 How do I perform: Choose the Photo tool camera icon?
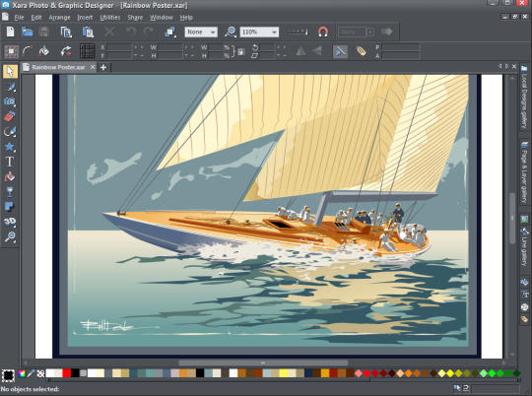(x=10, y=101)
